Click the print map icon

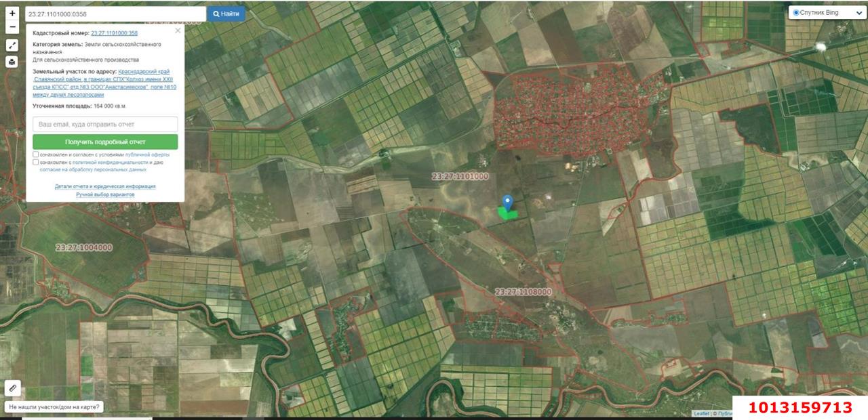coord(12,62)
